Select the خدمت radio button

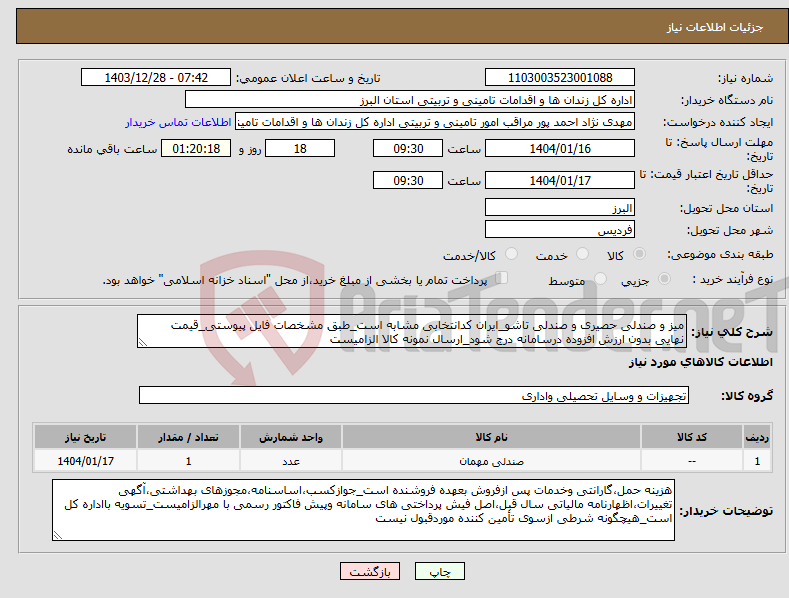point(582,254)
